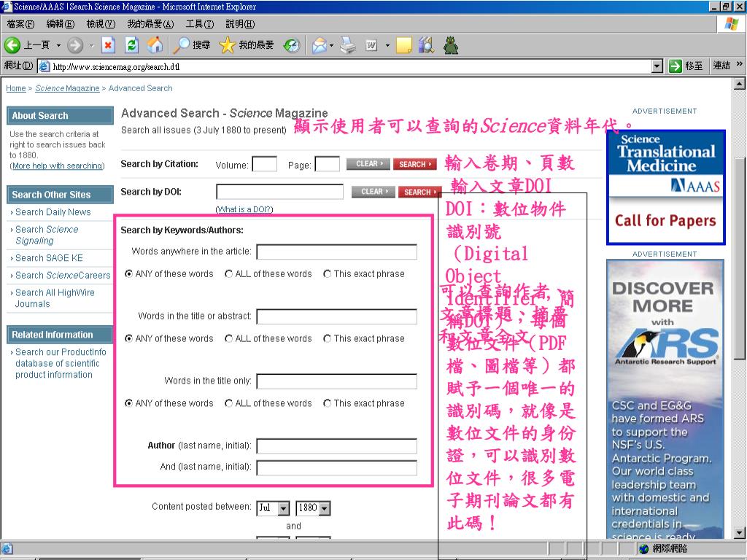The image size is (747, 560).
Task: Click the Page input field
Action: click(x=328, y=164)
